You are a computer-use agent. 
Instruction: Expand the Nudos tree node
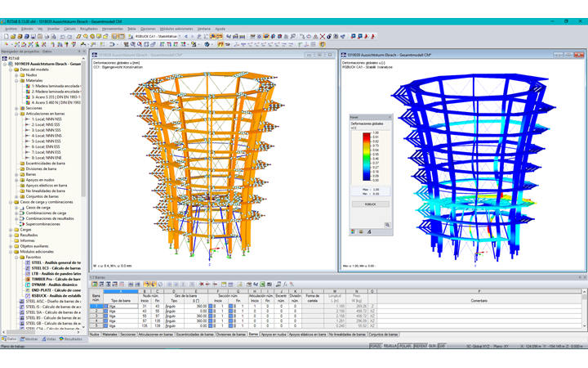pos(16,75)
